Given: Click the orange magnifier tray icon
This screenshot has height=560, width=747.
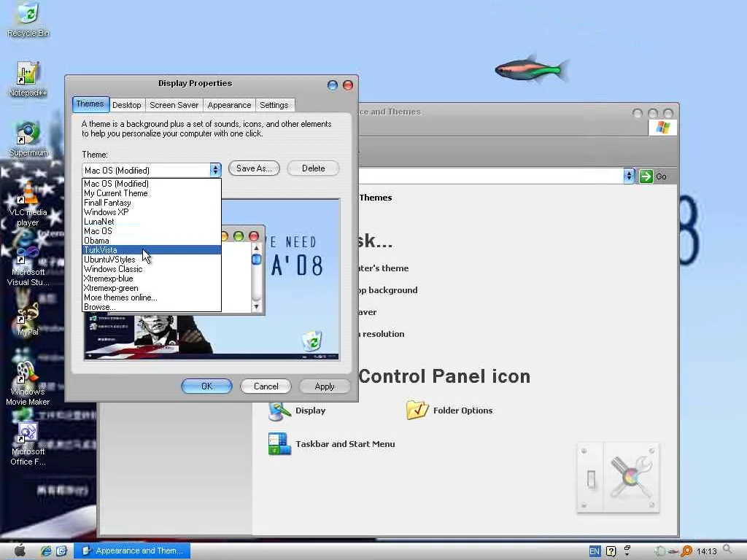Looking at the screenshot, I should [686, 551].
